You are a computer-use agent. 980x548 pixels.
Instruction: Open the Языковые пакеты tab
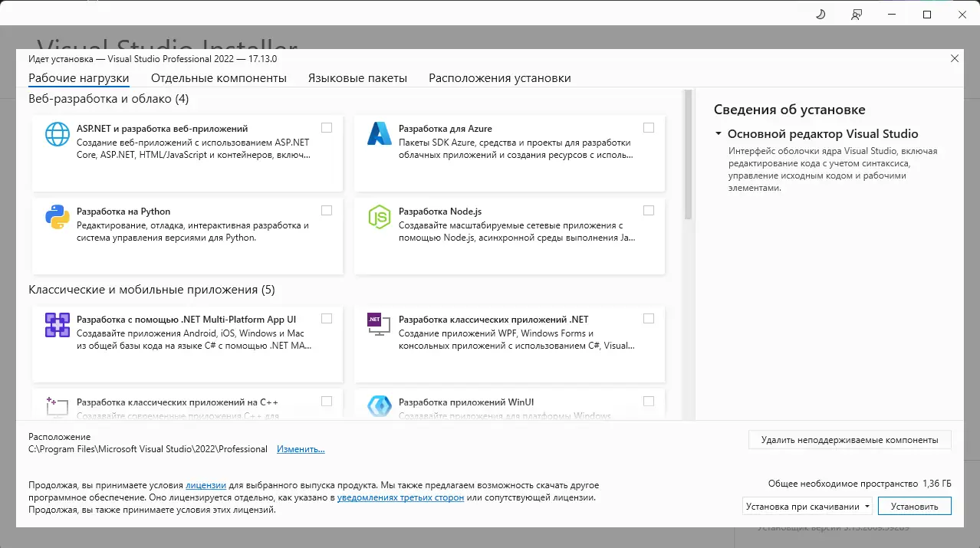(357, 77)
